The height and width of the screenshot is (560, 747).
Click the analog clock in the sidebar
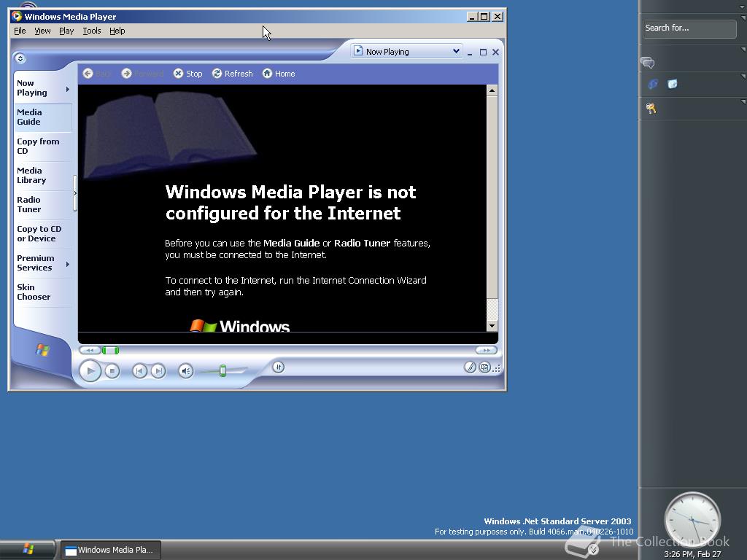click(x=692, y=521)
